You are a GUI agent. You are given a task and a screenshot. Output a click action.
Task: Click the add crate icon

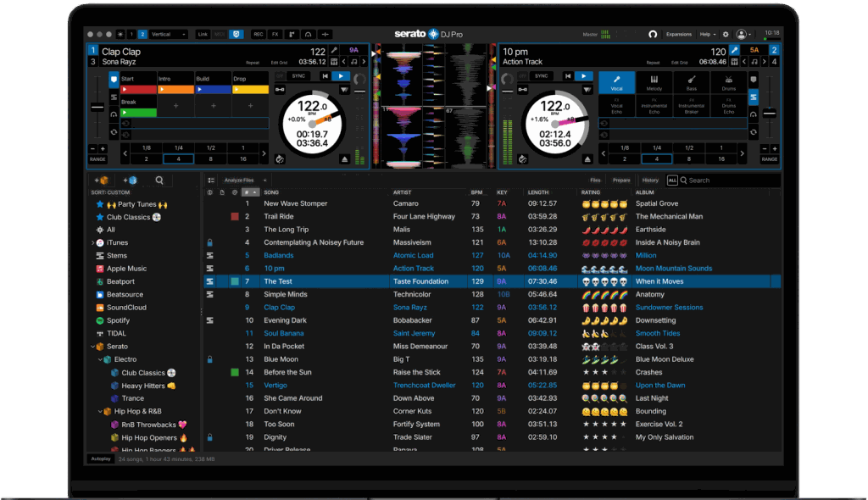click(102, 180)
